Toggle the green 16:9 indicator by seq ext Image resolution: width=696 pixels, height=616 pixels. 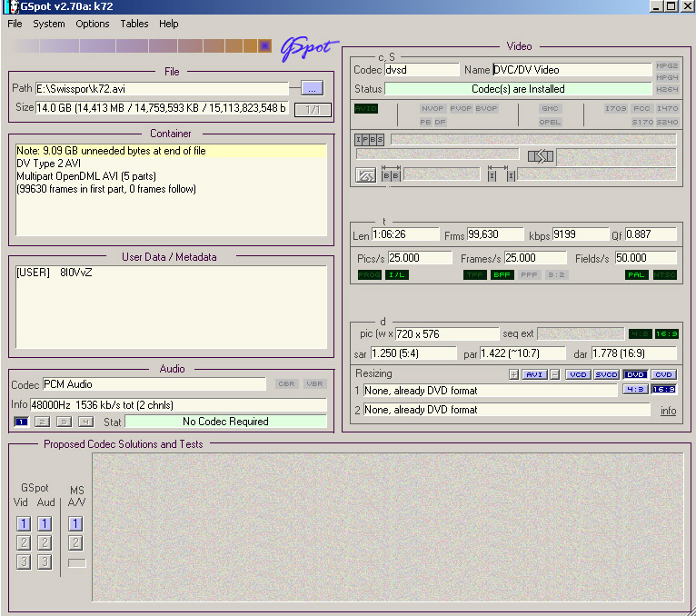[667, 333]
